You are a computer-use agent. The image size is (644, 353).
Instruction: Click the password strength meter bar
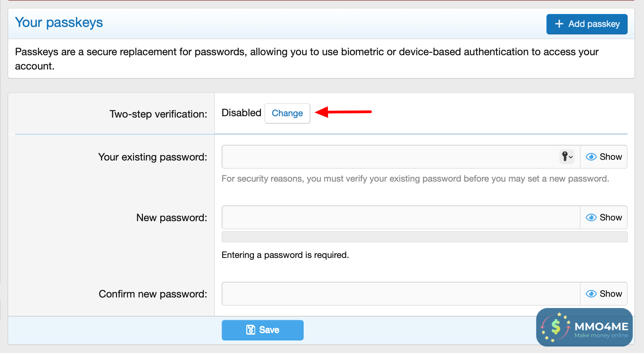pyautogui.click(x=424, y=237)
